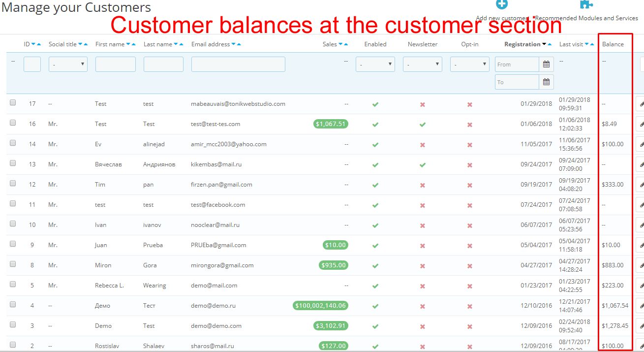The height and width of the screenshot is (352, 644).
Task: Open the Registration To date calendar icon
Action: click(x=546, y=82)
